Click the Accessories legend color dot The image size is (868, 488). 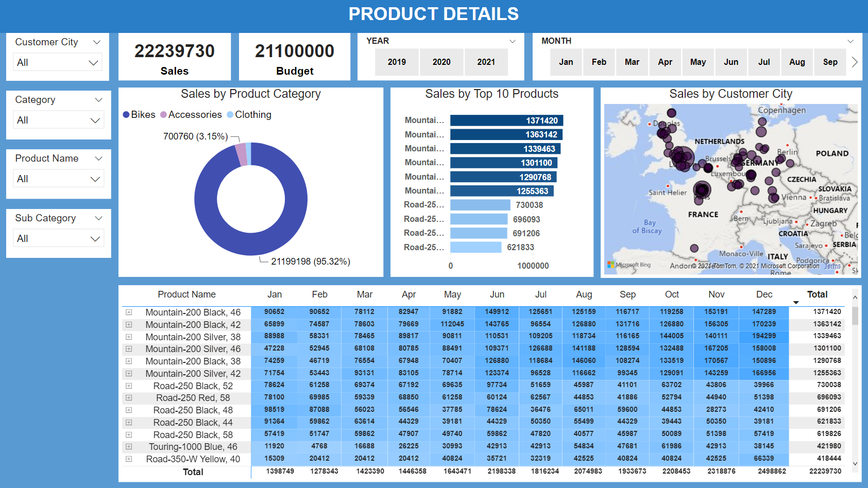coord(164,114)
